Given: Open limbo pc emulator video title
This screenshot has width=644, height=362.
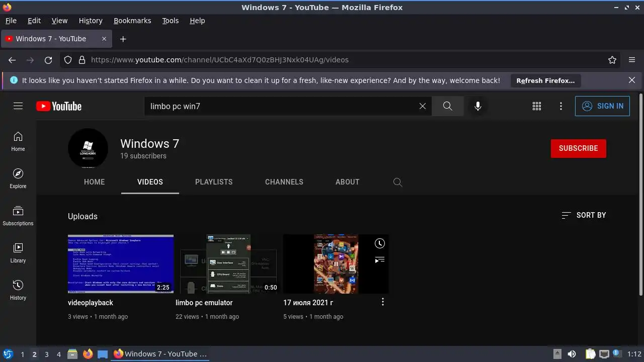Looking at the screenshot, I should [x=204, y=303].
